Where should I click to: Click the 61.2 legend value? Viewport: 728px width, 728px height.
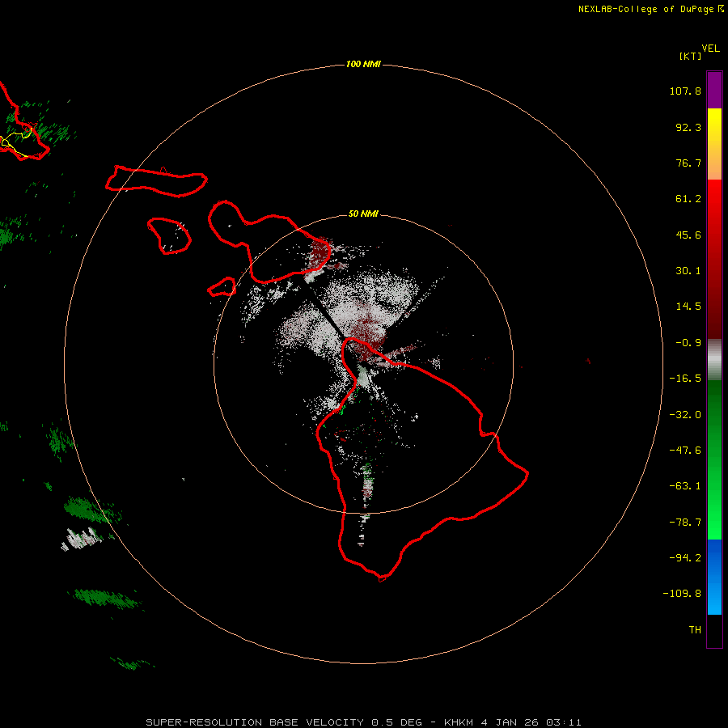688,199
